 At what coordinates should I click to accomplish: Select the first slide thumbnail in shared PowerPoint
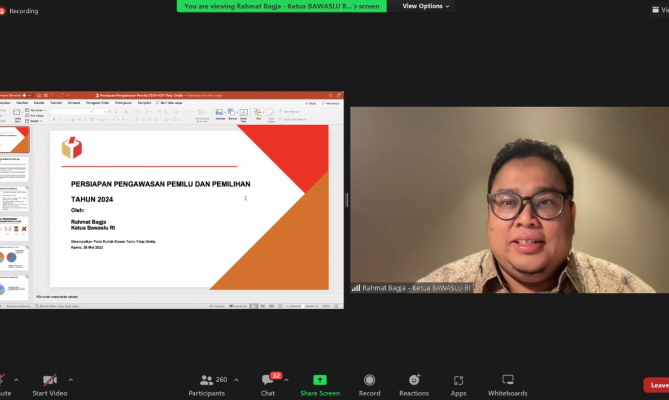coord(15,139)
